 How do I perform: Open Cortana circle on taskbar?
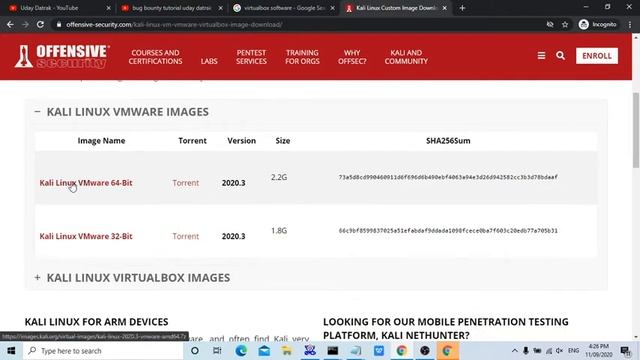pos(195,351)
